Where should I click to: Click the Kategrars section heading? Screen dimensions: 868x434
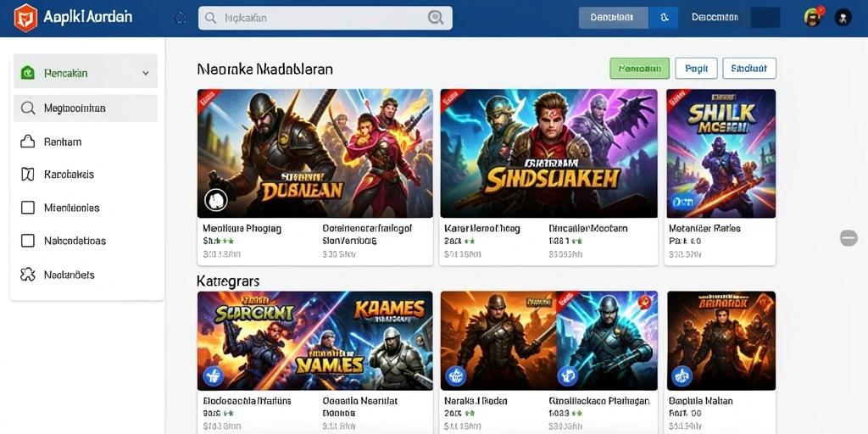pos(228,281)
